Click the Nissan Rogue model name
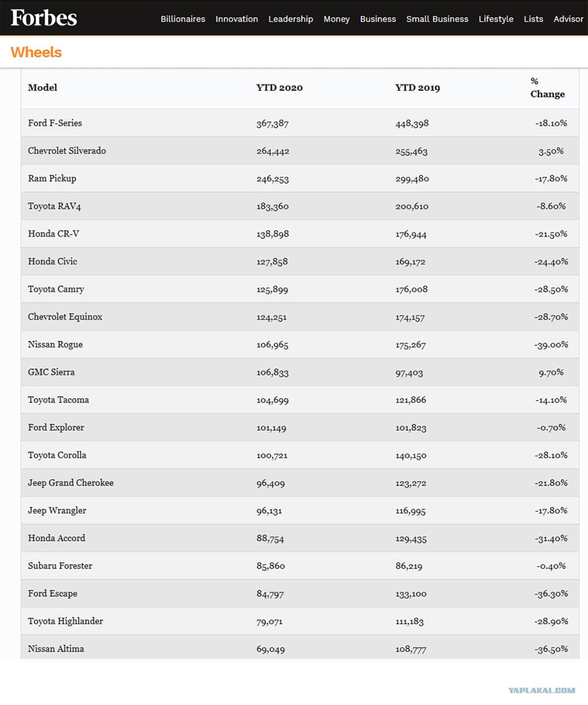Screen dimensions: 588x705 pyautogui.click(x=55, y=344)
